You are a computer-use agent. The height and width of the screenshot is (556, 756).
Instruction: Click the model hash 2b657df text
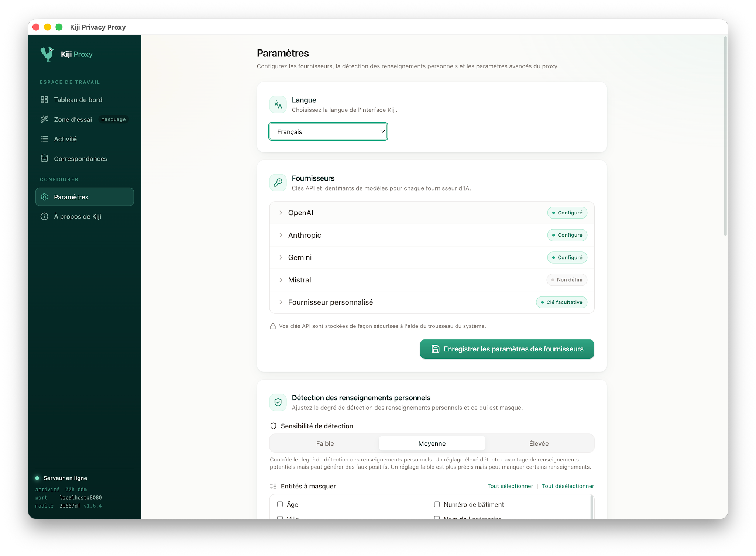70,506
